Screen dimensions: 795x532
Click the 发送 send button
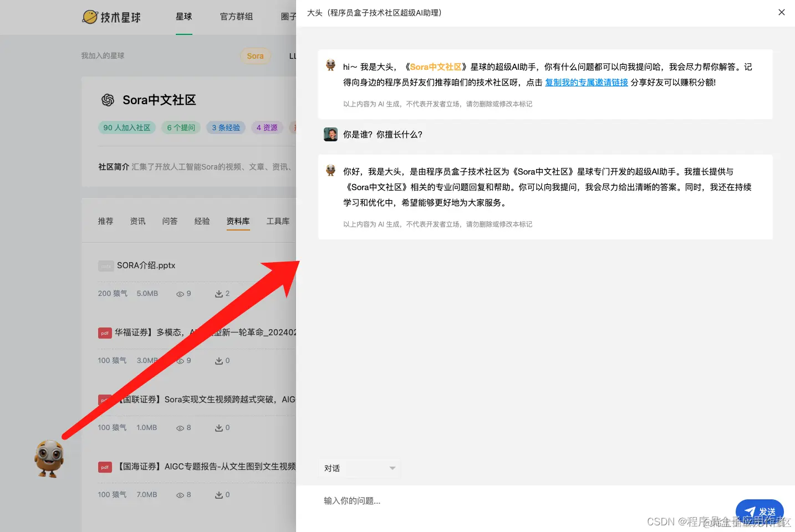tap(760, 511)
